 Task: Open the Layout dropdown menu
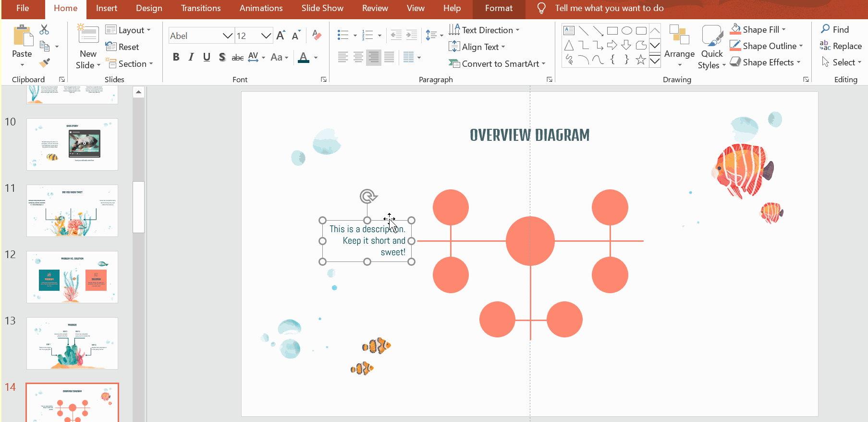(x=128, y=30)
